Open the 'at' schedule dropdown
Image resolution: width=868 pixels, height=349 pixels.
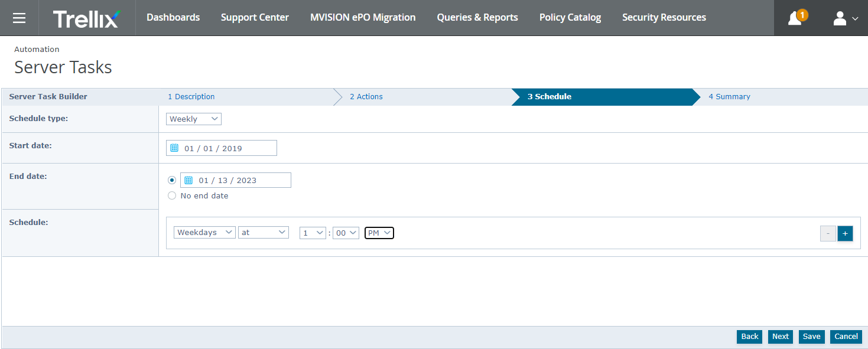click(264, 233)
